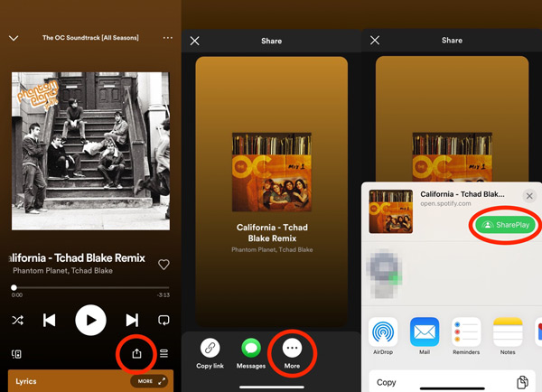
Task: Skip to previous track
Action: 49,320
